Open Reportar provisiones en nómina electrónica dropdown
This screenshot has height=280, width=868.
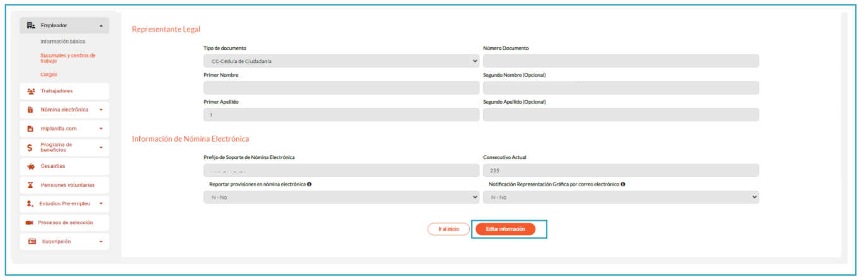pyautogui.click(x=341, y=198)
